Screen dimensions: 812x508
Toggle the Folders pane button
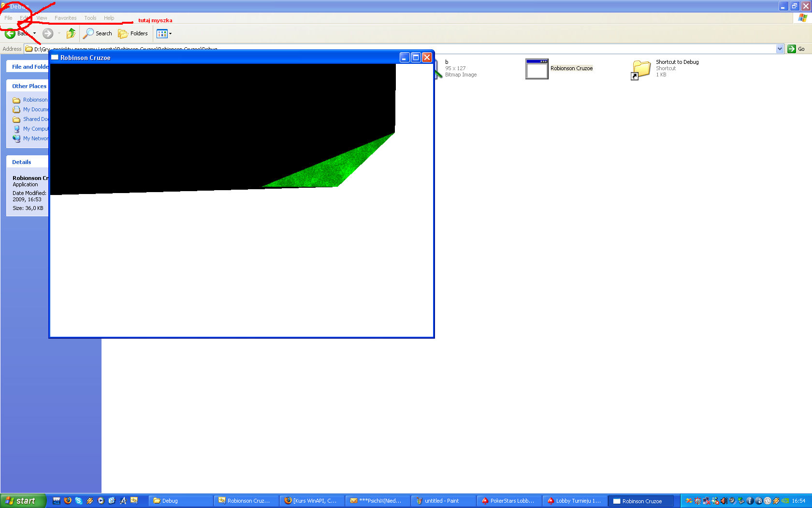pyautogui.click(x=133, y=33)
